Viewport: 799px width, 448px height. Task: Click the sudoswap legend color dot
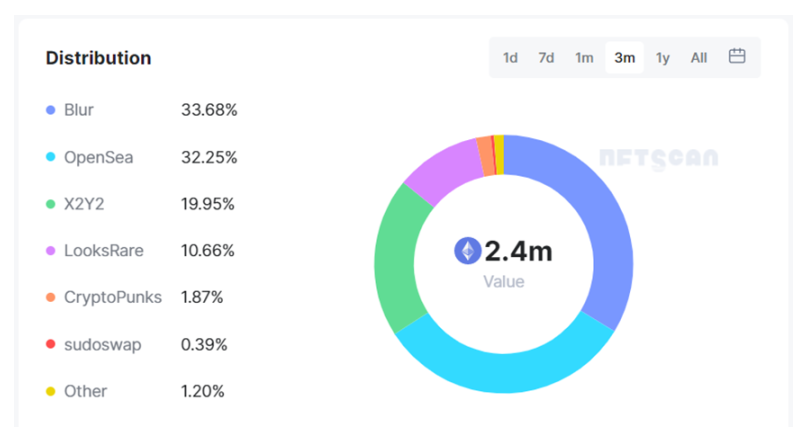[50, 344]
